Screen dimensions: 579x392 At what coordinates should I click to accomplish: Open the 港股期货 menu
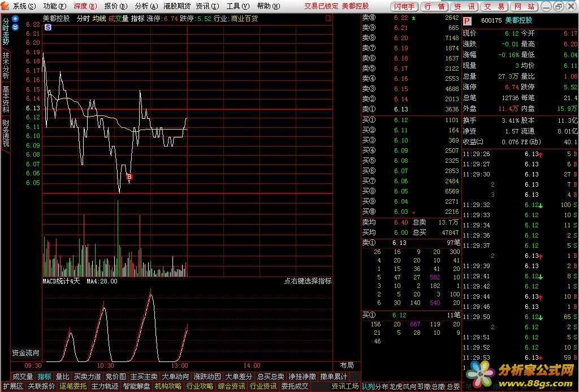click(177, 6)
